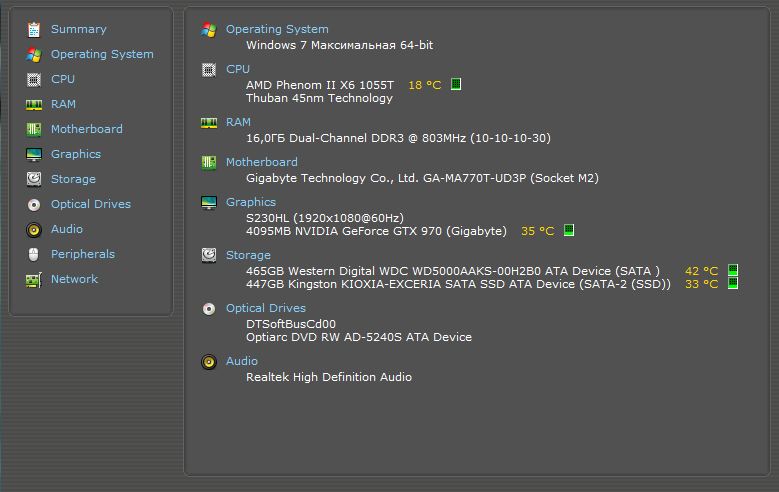Screen dimensions: 779x492
Task: Click the CPU temperature value "18 °C"
Action: coord(425,85)
